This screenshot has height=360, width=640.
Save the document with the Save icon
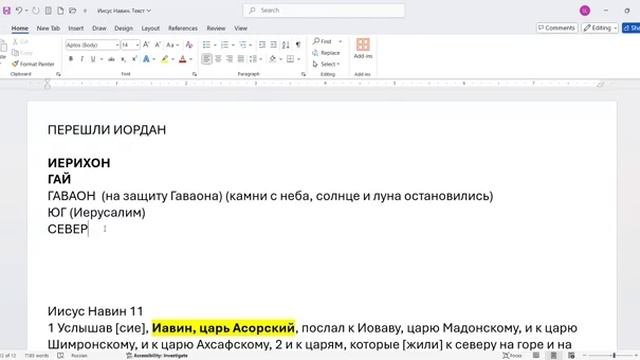(7, 11)
